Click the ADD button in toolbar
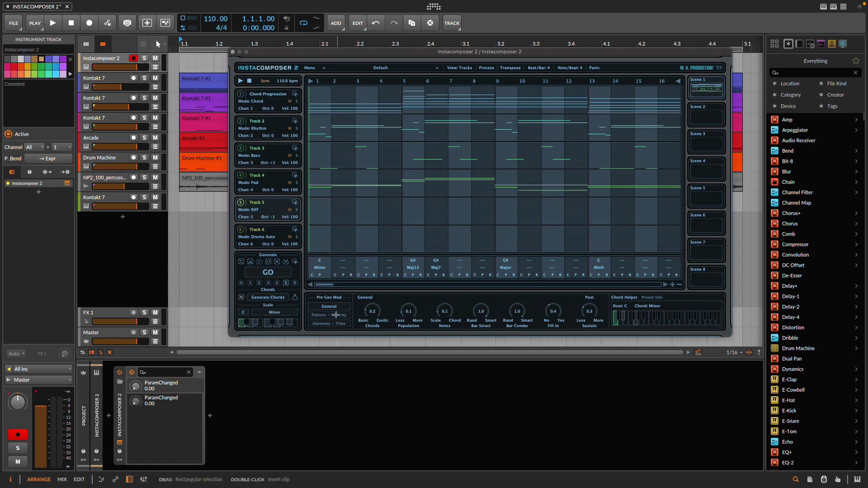 (x=336, y=23)
